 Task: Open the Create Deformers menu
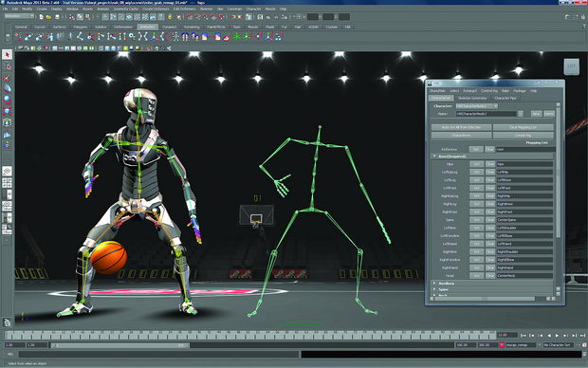(156, 9)
